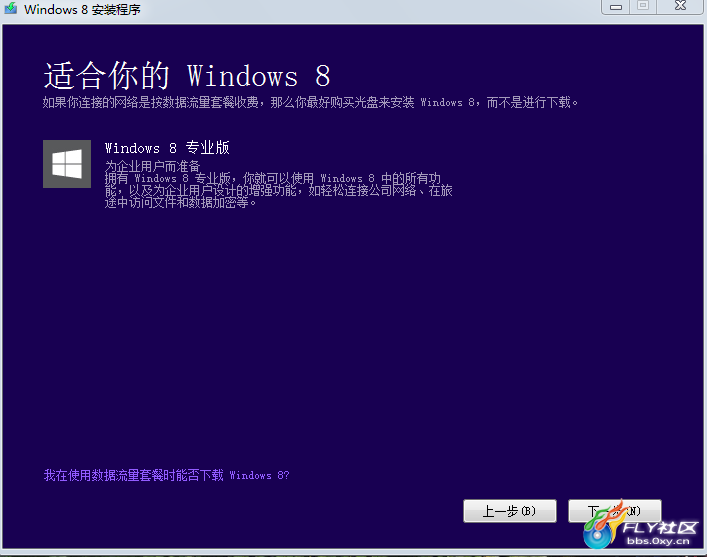Viewport: 707px width, 557px height.
Task: Click the disabled maximize button in the title bar
Action: [643, 6]
